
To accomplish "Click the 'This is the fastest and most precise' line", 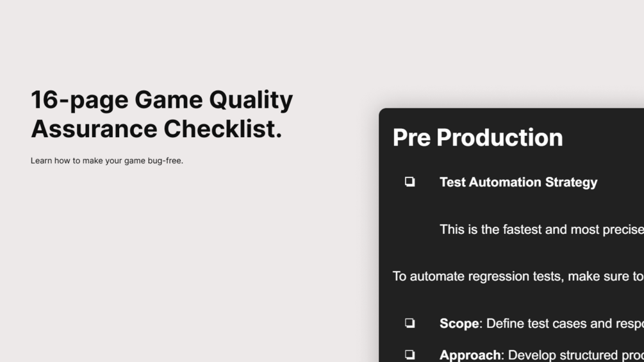I will pos(541,229).
